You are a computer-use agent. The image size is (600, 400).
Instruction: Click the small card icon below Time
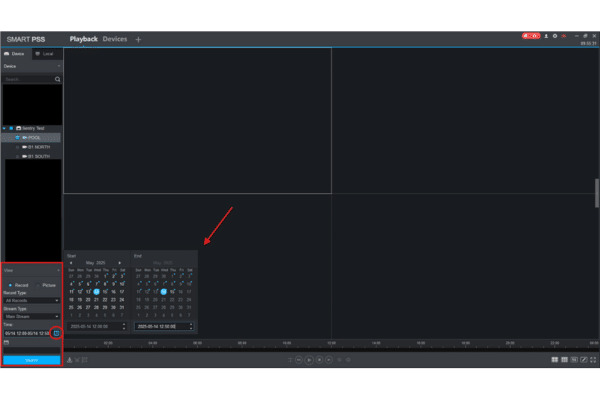(6, 342)
